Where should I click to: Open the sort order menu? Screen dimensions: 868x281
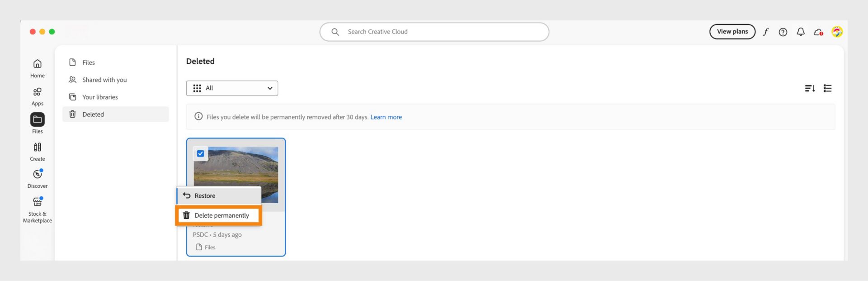(x=810, y=88)
